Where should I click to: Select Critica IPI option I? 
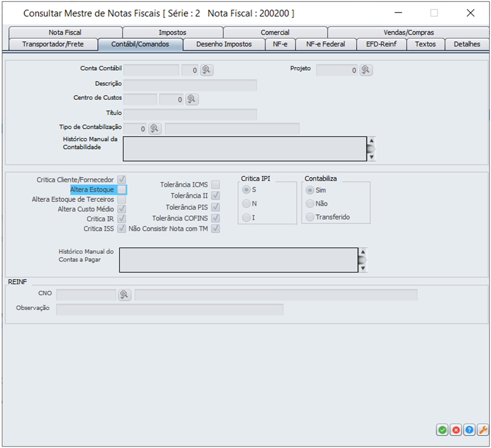[x=246, y=217]
